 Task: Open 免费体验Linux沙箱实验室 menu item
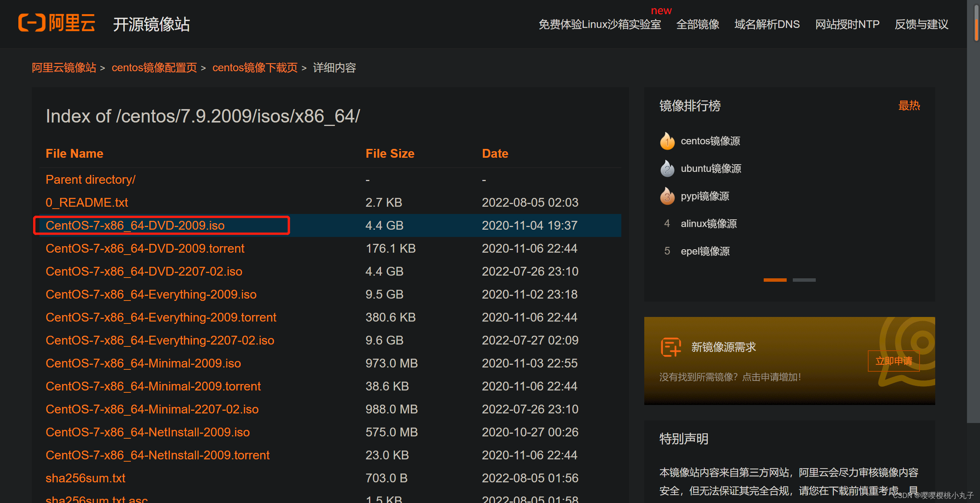click(599, 24)
